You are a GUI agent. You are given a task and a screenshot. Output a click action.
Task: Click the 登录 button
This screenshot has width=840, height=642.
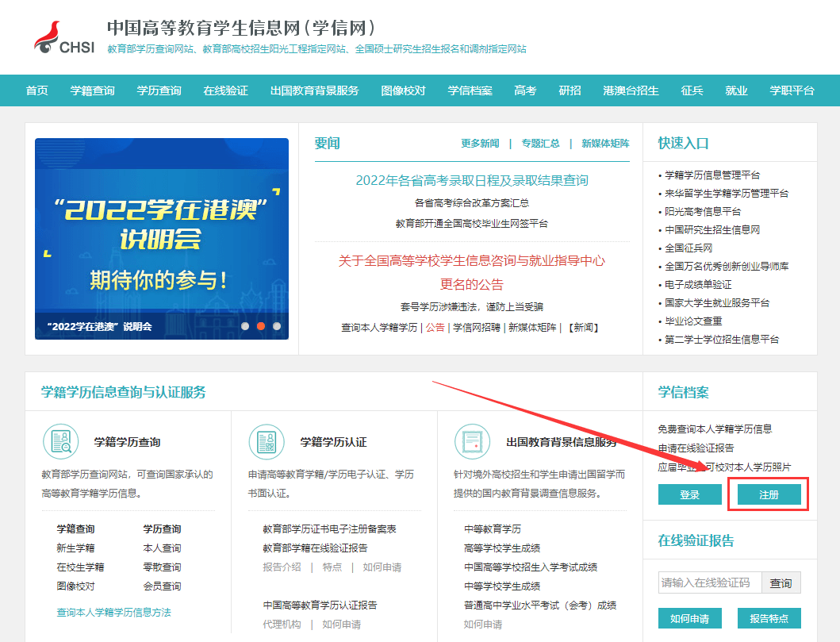pyautogui.click(x=689, y=494)
